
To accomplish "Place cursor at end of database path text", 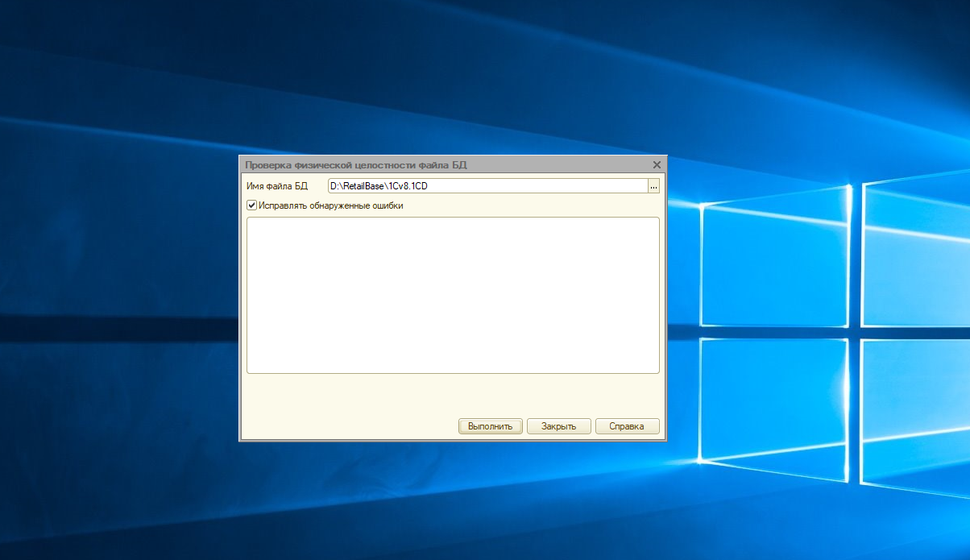I will (428, 186).
